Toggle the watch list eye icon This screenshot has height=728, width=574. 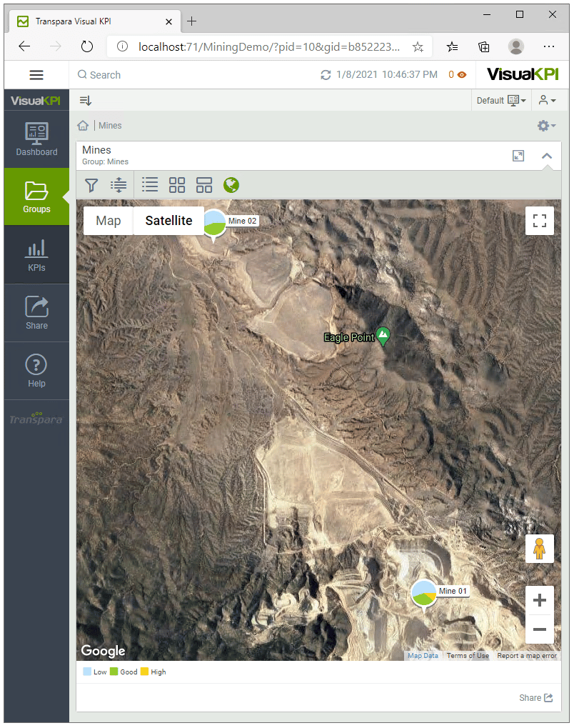(x=462, y=75)
